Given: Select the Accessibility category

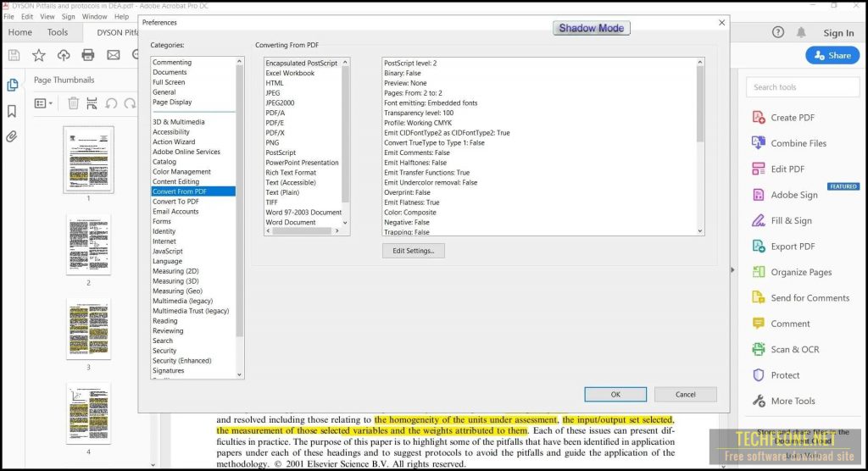Looking at the screenshot, I should 171,131.
